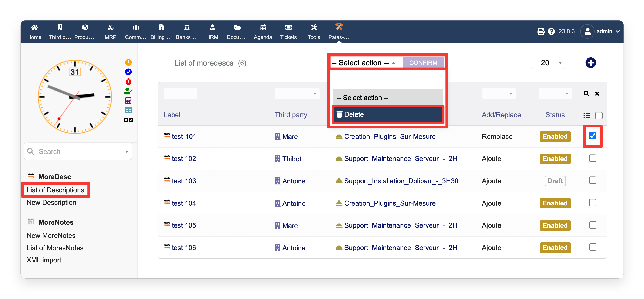
Task: Open the Banks top menu
Action: (x=187, y=32)
